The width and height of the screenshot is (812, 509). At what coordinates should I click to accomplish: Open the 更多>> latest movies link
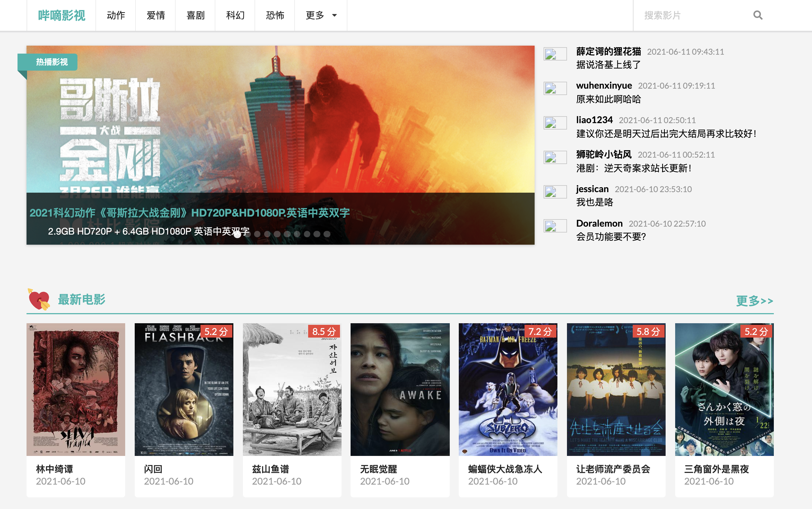(754, 301)
